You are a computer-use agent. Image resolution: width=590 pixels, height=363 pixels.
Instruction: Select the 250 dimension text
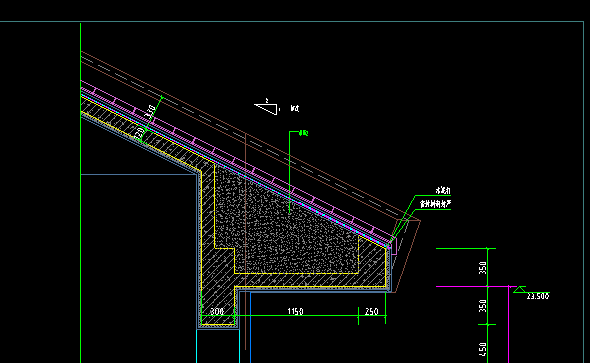[x=372, y=311]
